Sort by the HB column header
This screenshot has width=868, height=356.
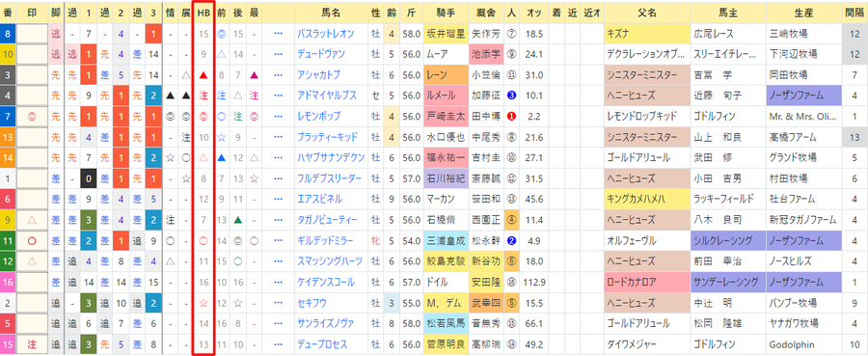click(203, 13)
